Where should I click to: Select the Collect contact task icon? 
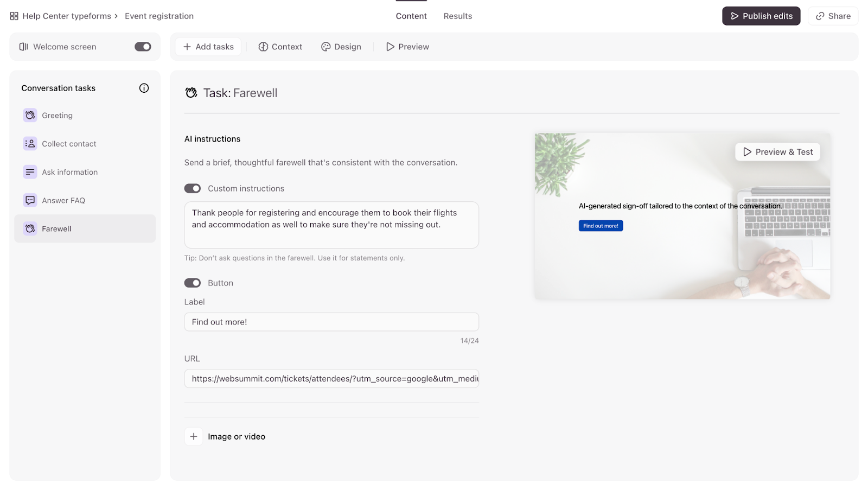[x=30, y=144]
